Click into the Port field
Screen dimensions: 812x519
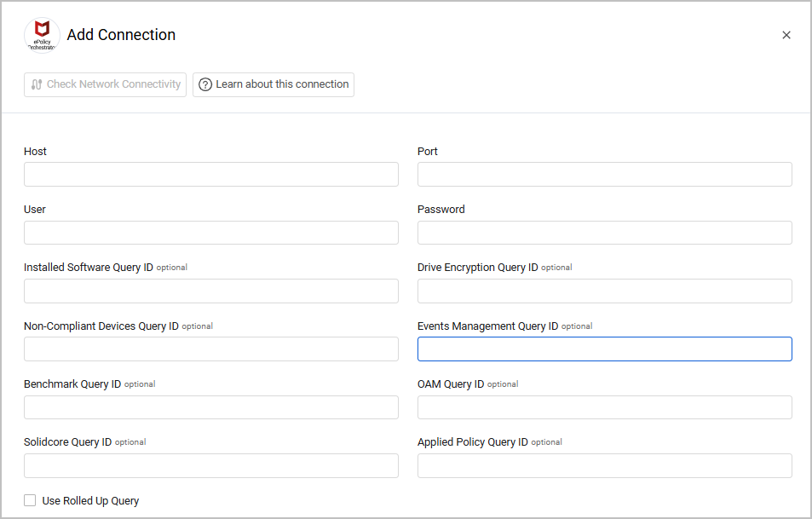[604, 175]
